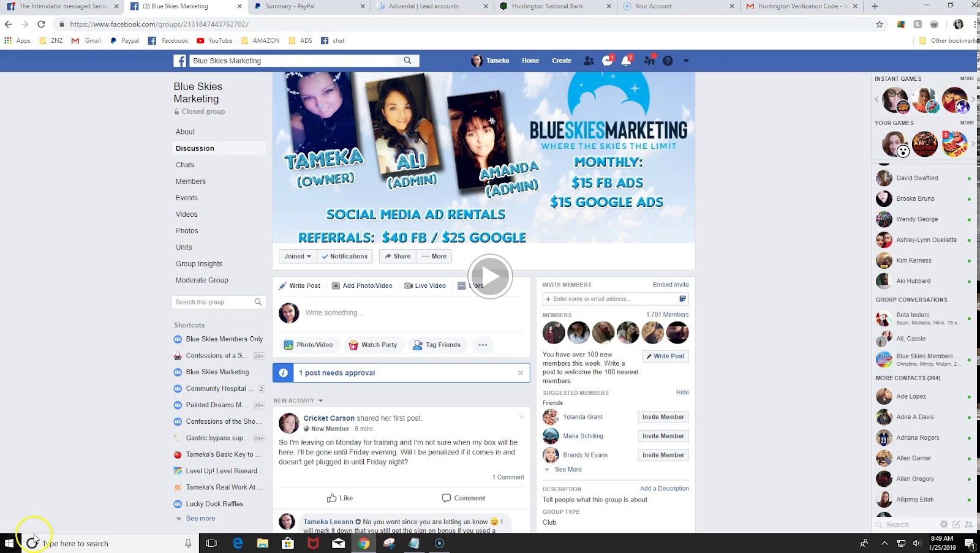Open the Friend Requests icon
This screenshot has height=553, width=980.
(589, 61)
